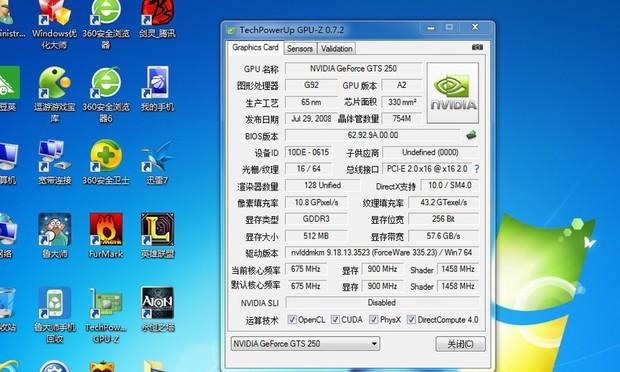Open AION 永恒之塔 game icon
The image size is (620, 372).
[x=157, y=309]
